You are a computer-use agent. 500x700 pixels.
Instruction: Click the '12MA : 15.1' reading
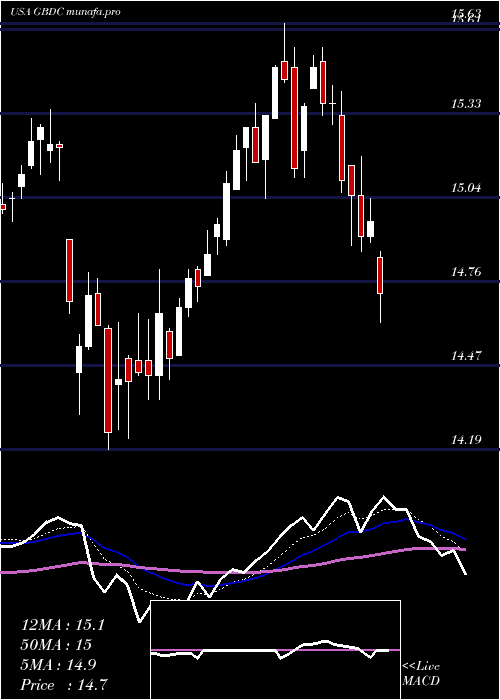pyautogui.click(x=62, y=625)
